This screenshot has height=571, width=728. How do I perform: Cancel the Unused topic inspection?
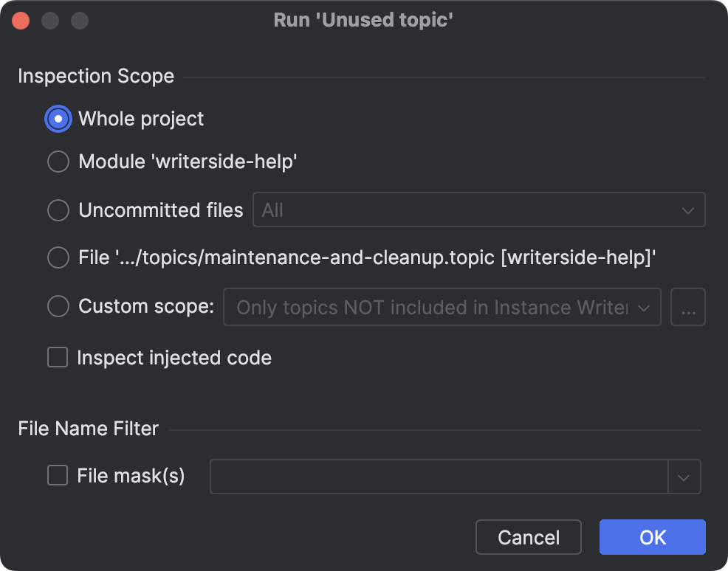pyautogui.click(x=528, y=537)
